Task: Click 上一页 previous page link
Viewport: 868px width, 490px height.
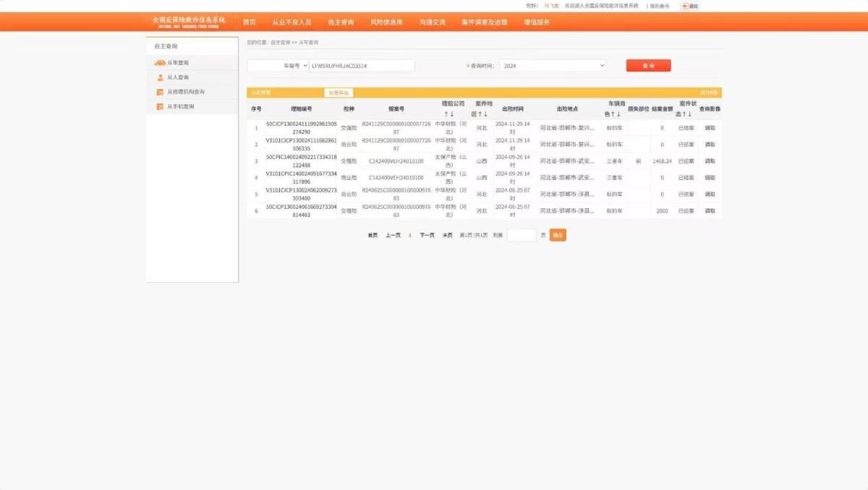Action: click(393, 235)
